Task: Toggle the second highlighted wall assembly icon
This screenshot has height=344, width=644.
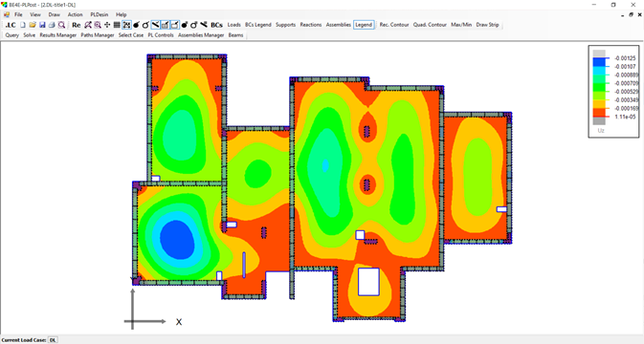Action: pos(174,25)
